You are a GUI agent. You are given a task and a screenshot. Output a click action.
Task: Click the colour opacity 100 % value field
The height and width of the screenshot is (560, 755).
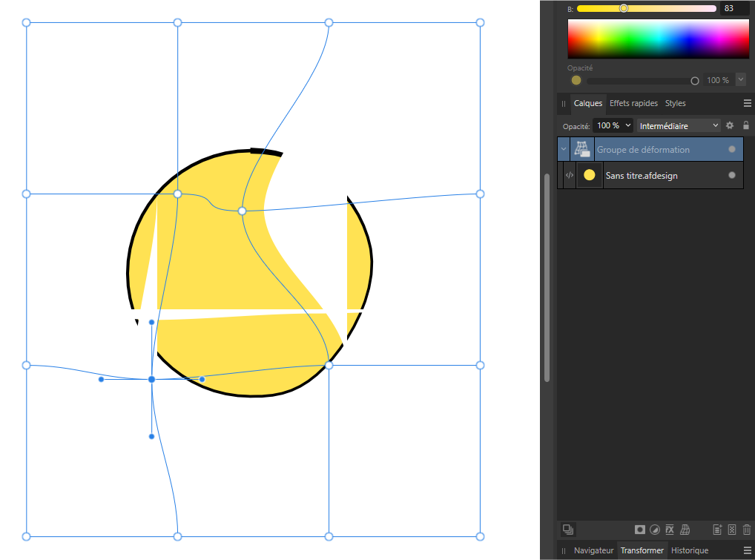pos(718,80)
